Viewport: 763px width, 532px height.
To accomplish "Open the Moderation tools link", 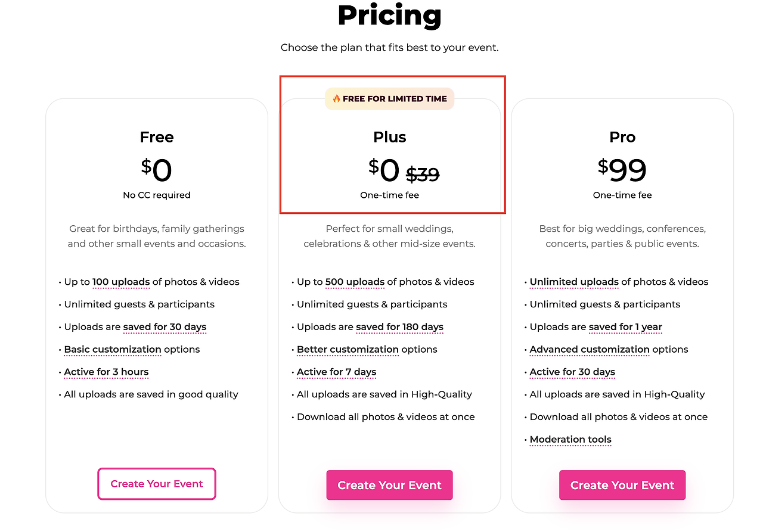I will click(570, 440).
